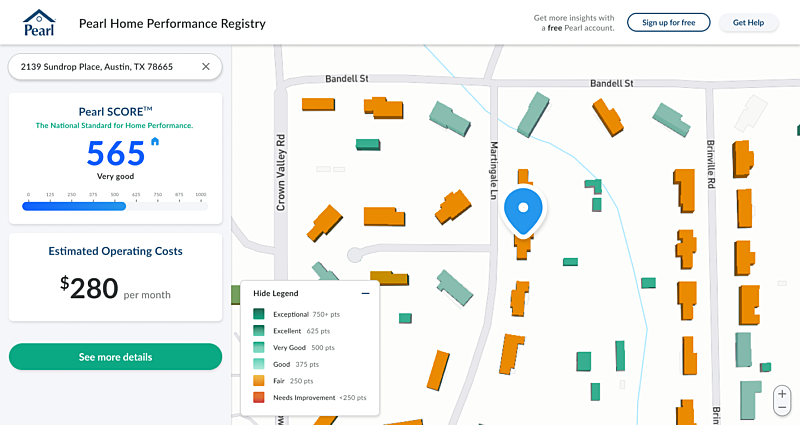The height and width of the screenshot is (425, 800).
Task: Click the blue location pin marker
Action: [521, 212]
